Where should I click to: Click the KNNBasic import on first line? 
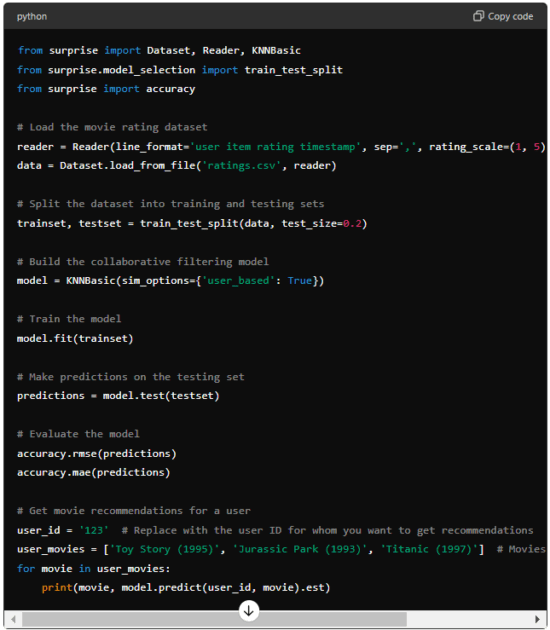(276, 50)
